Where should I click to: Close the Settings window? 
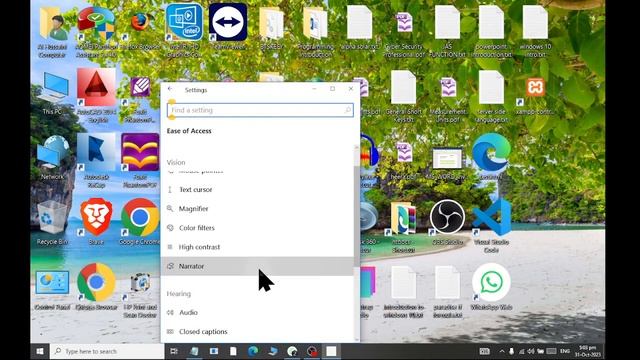click(x=351, y=89)
